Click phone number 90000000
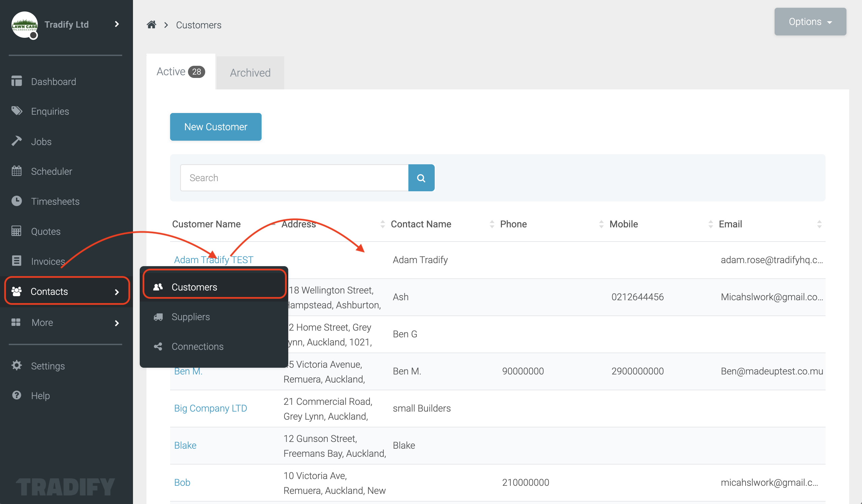 click(523, 371)
